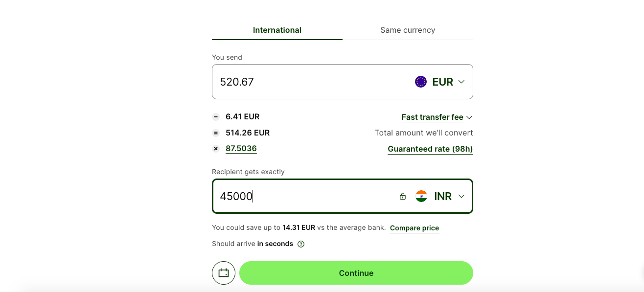Click the EUR European Union flag icon
The width and height of the screenshot is (644, 292).
[x=421, y=82]
